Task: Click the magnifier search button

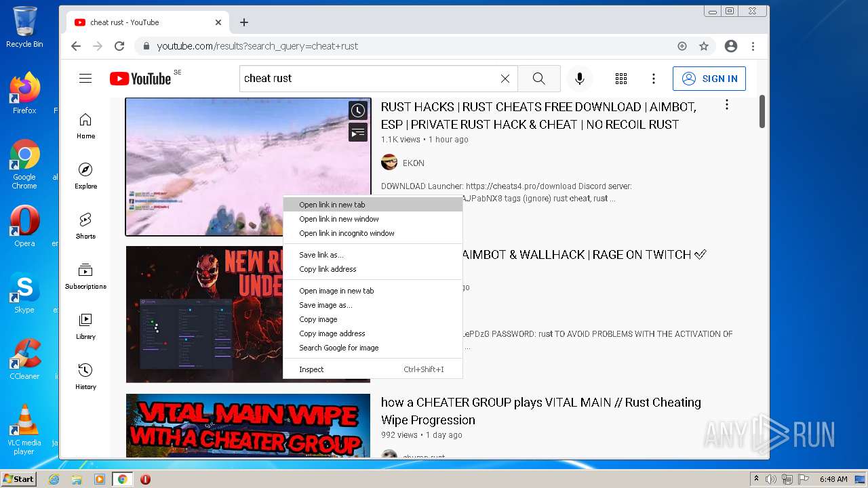Action: click(x=539, y=79)
